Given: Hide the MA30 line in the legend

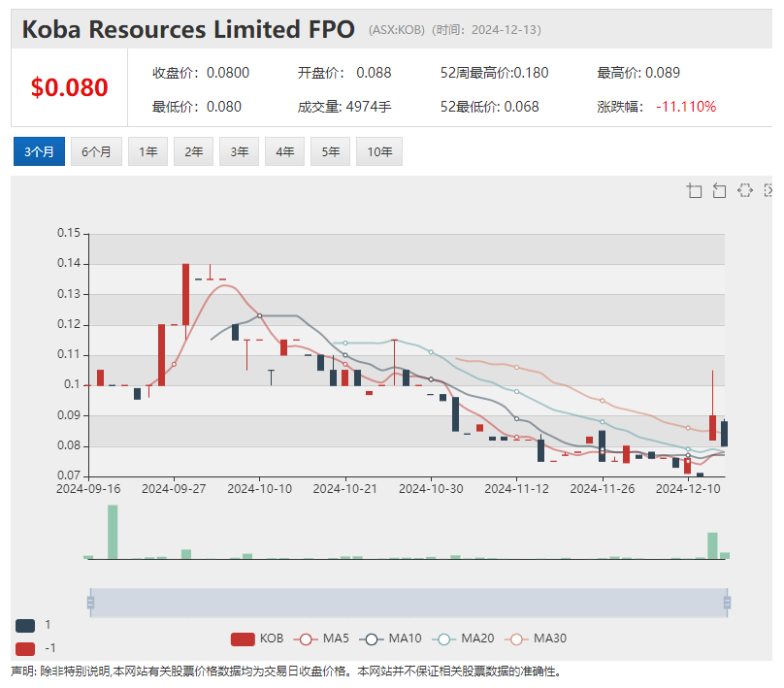Looking at the screenshot, I should coord(536,639).
